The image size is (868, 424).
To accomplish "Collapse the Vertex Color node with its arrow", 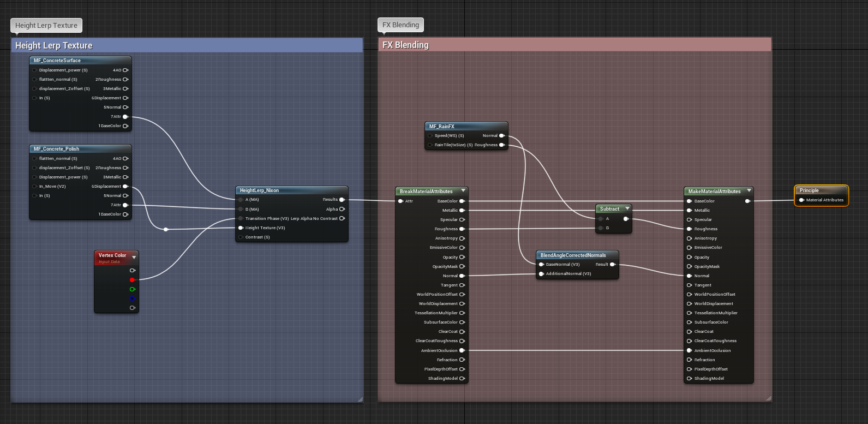I will [134, 257].
